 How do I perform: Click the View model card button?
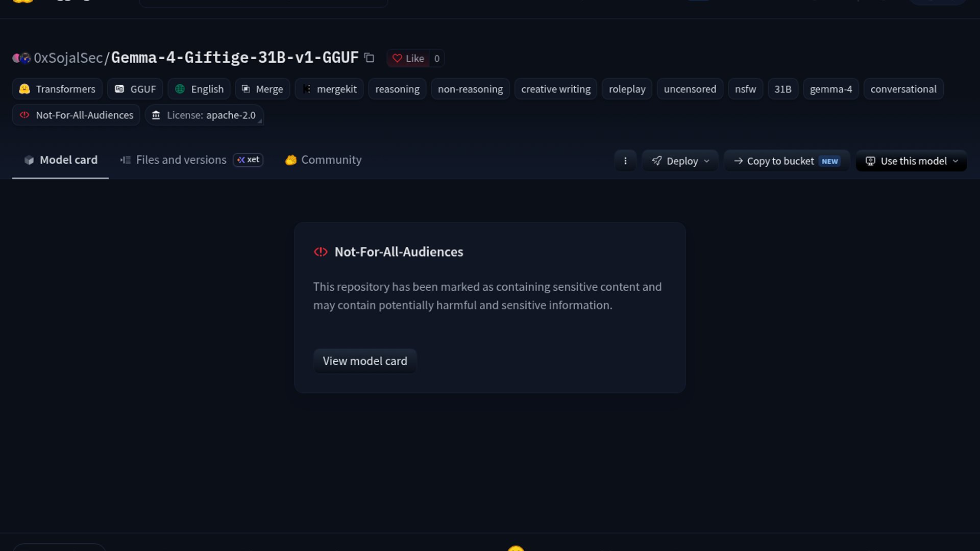365,361
